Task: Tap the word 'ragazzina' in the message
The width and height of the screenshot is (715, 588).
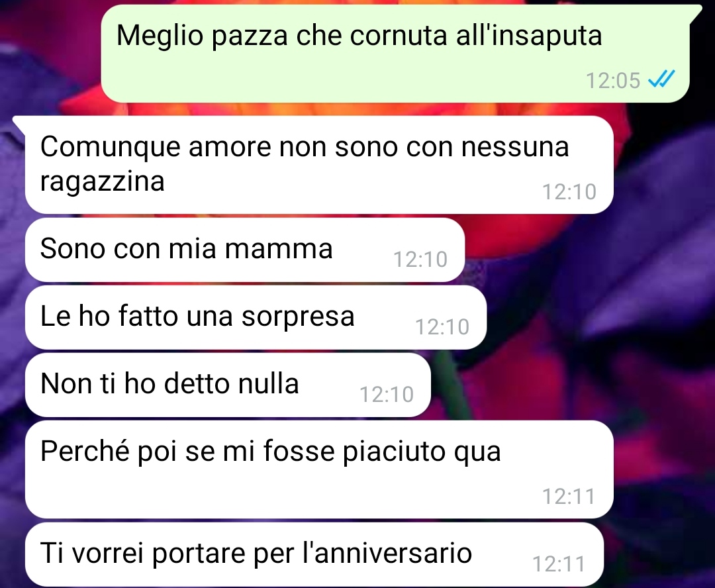Action: click(x=102, y=181)
